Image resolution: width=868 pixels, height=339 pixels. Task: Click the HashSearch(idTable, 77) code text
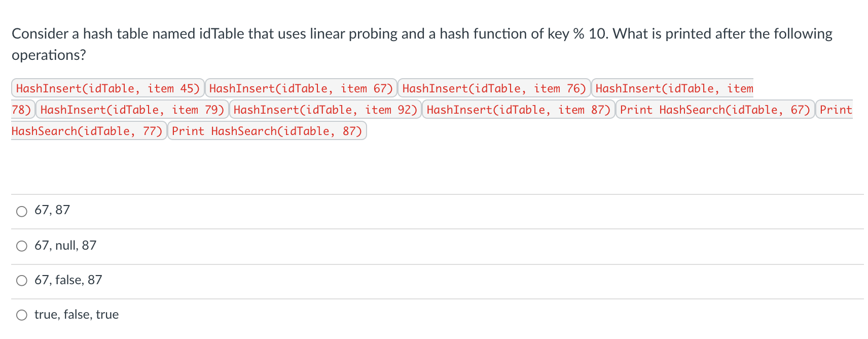(x=87, y=131)
